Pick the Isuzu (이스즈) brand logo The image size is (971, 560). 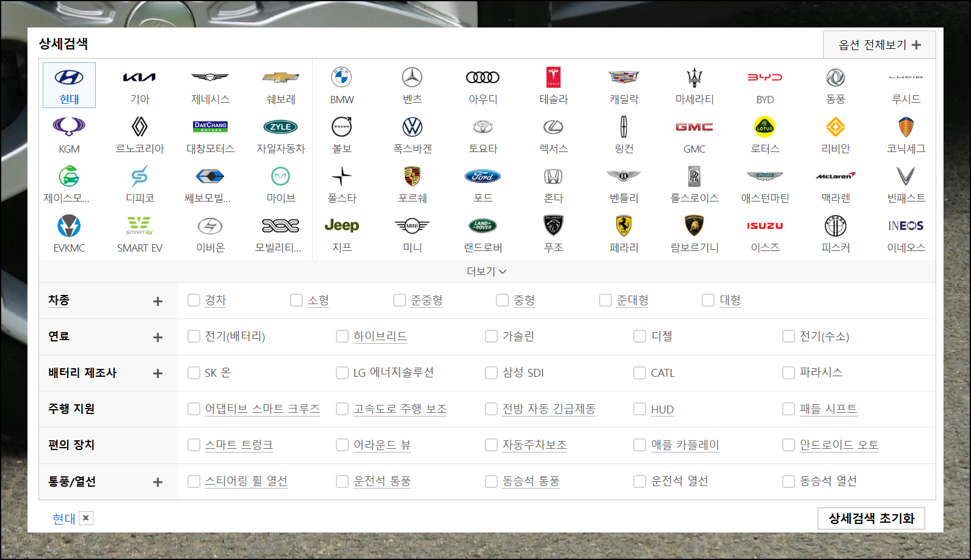click(x=765, y=226)
